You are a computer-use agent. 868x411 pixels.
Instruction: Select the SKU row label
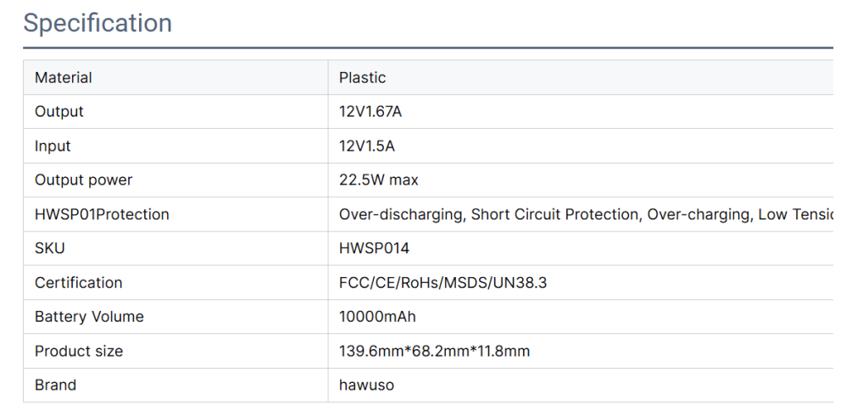point(50,248)
